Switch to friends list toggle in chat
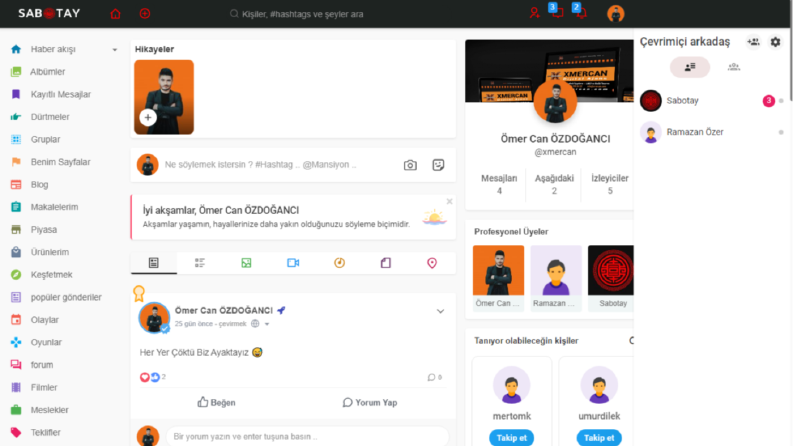This screenshot has width=793, height=446. click(690, 67)
